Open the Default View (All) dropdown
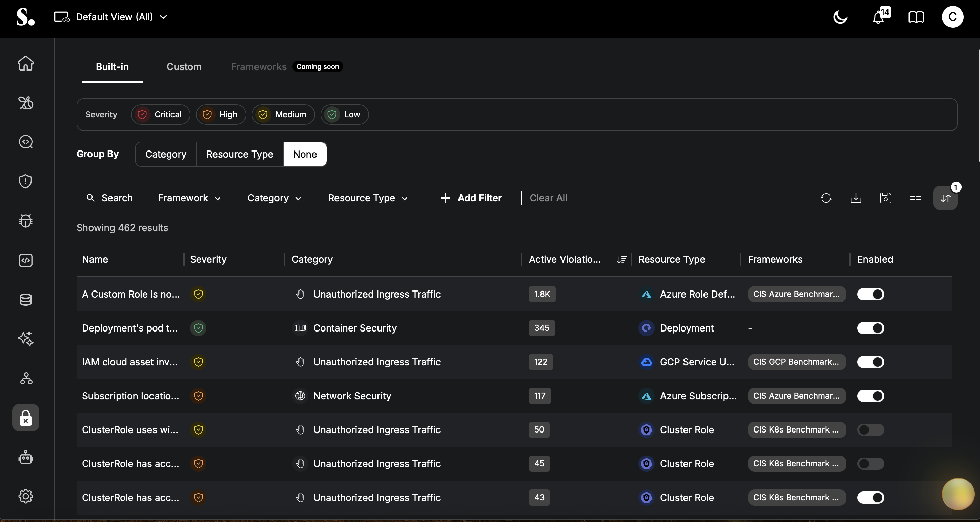 111,17
